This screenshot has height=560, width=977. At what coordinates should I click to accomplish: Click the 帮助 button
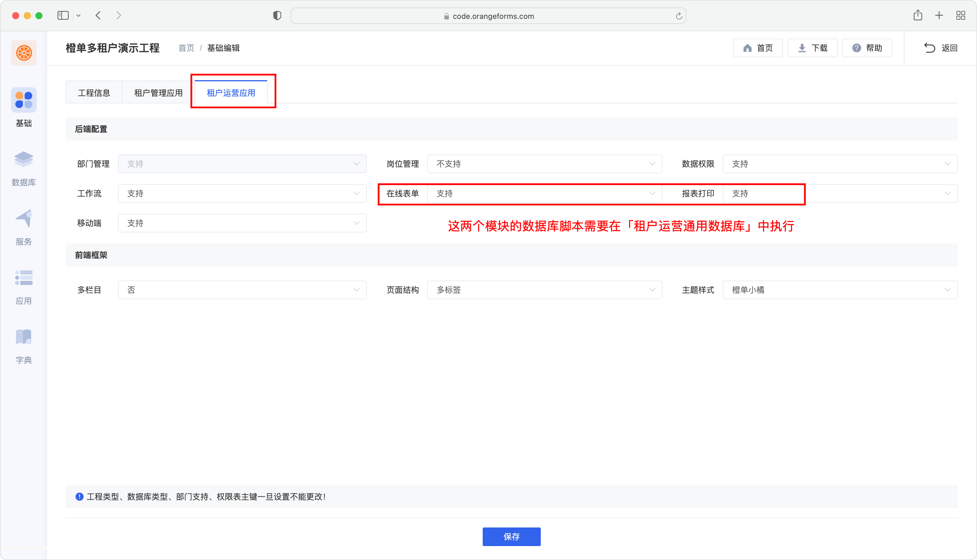pos(867,48)
